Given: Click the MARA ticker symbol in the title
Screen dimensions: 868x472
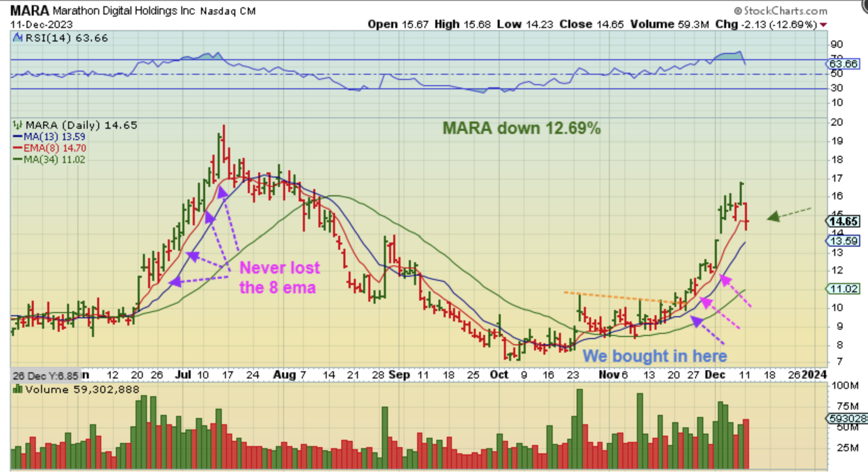Looking at the screenshot, I should [x=30, y=10].
